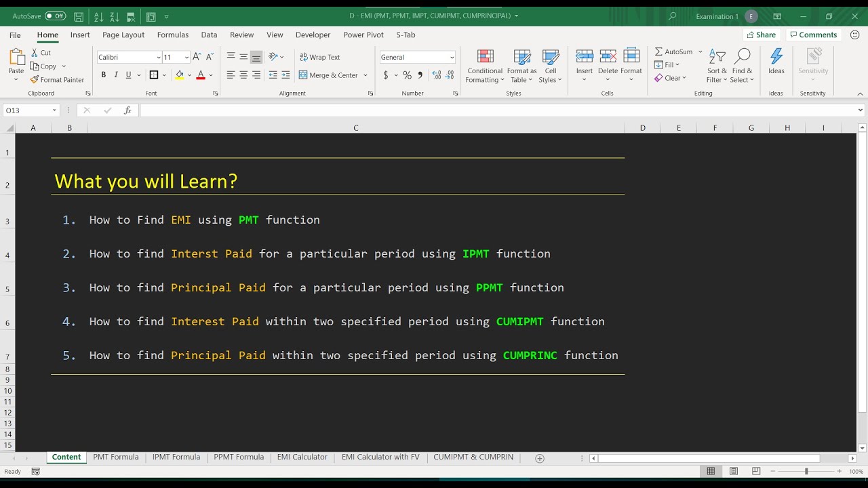Click the zoom slider handle

point(806,471)
